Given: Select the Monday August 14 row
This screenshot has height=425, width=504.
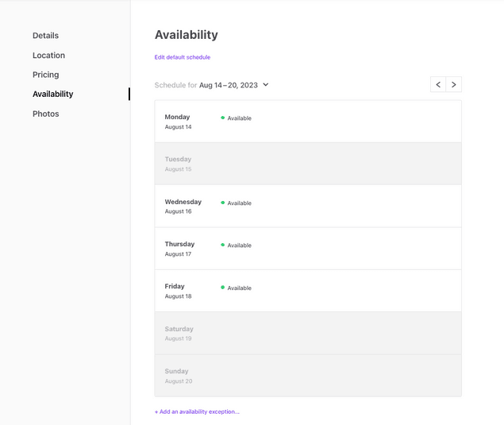Looking at the screenshot, I should click(x=308, y=122).
